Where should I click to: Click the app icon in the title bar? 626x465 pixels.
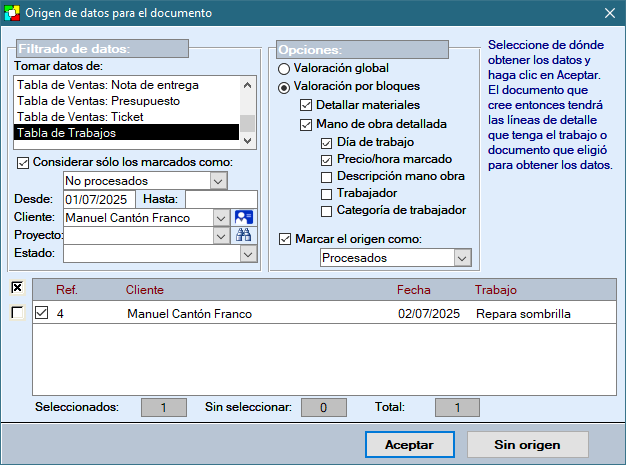pos(12,13)
